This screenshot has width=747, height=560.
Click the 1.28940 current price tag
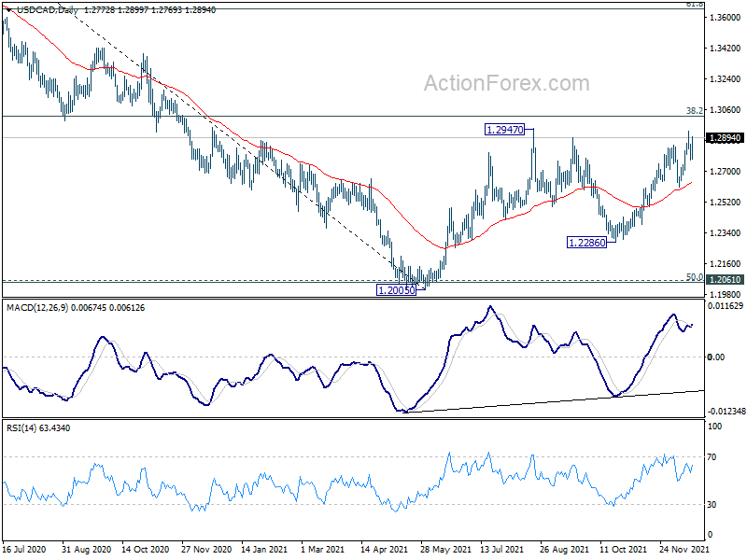[x=725, y=138]
